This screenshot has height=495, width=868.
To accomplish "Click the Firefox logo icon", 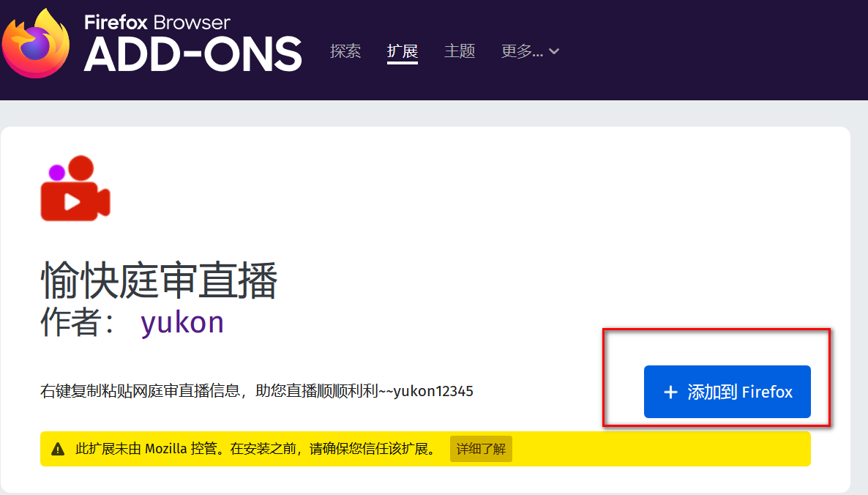I will click(37, 44).
